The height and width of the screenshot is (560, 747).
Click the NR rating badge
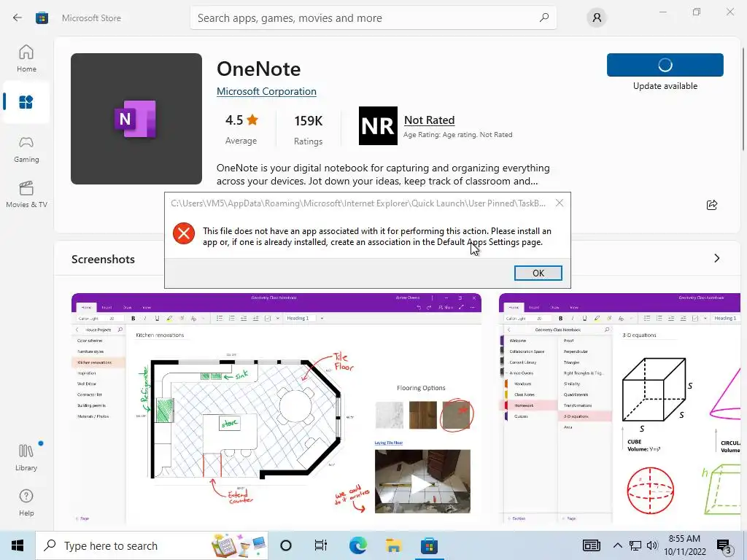378,125
